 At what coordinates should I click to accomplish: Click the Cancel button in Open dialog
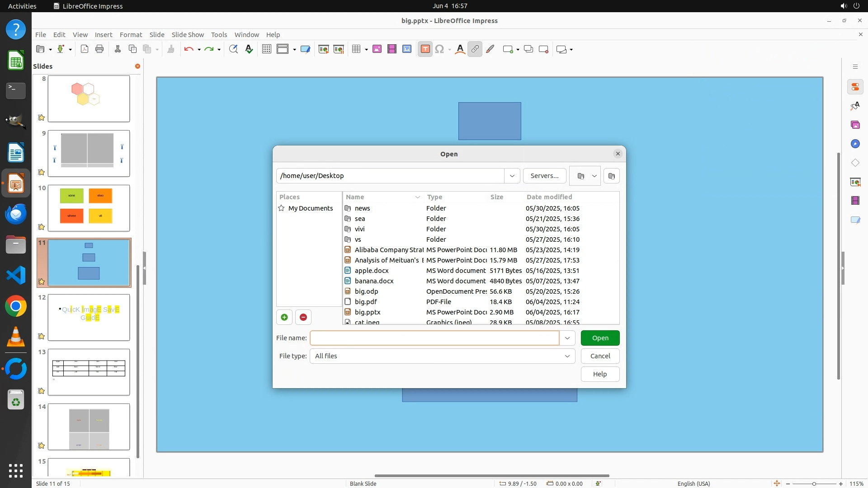coord(600,356)
